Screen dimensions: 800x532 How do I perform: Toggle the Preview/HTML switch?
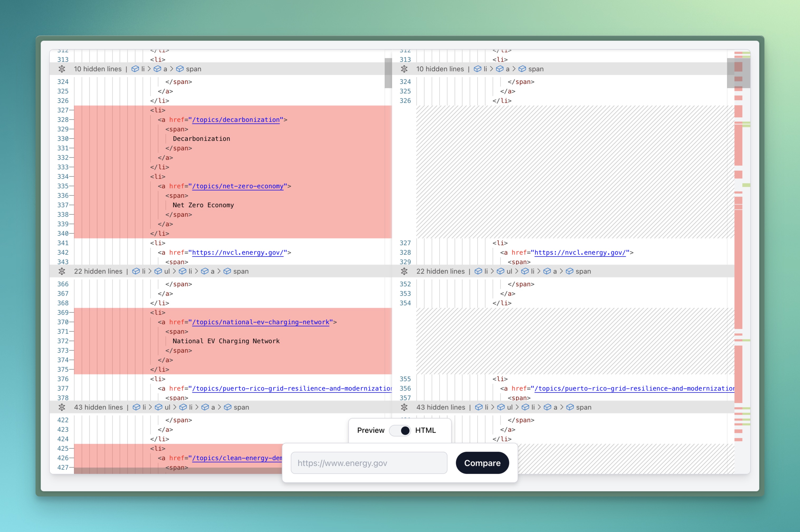pos(400,430)
